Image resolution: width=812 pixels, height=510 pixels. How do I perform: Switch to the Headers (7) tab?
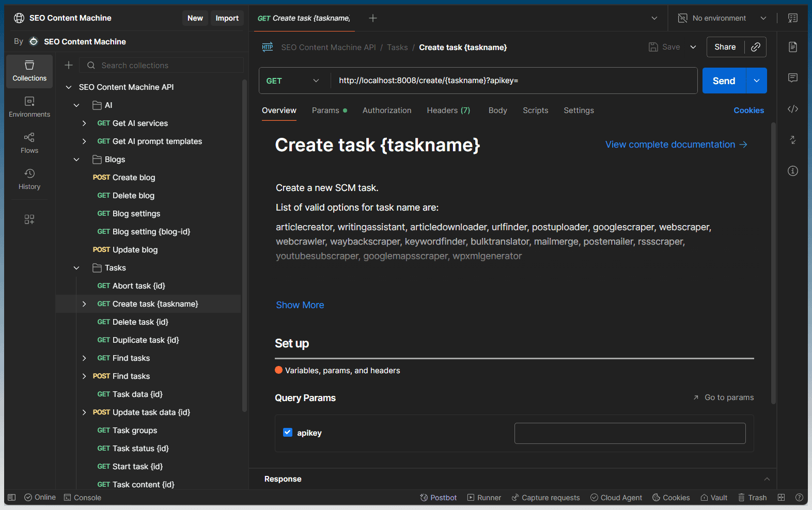tap(448, 110)
